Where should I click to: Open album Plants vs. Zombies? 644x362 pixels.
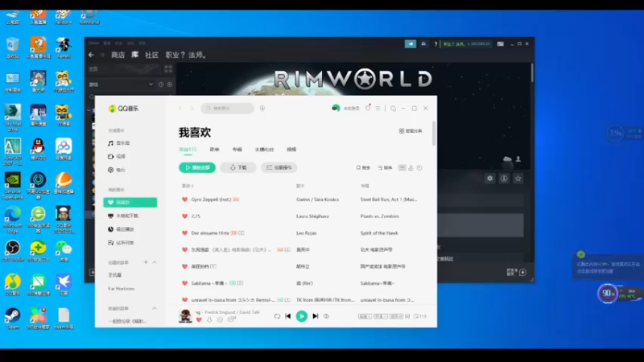(379, 216)
